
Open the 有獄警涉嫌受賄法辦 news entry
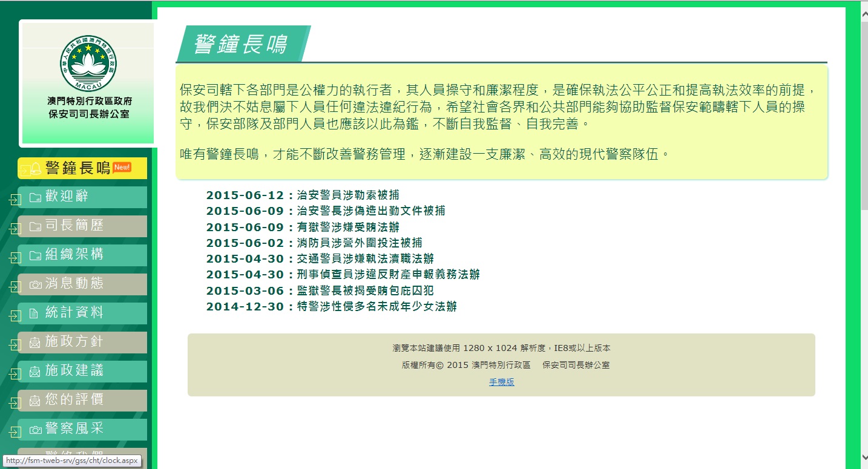pos(348,227)
